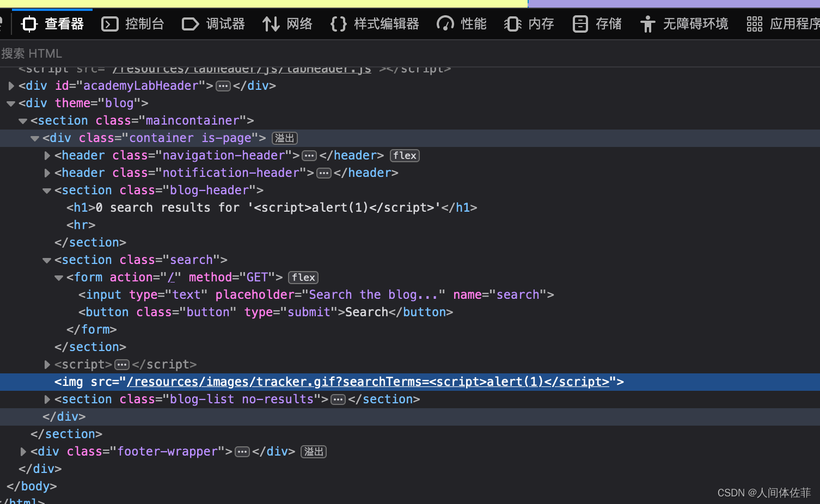Collapse the section blog-header node

pos(47,190)
